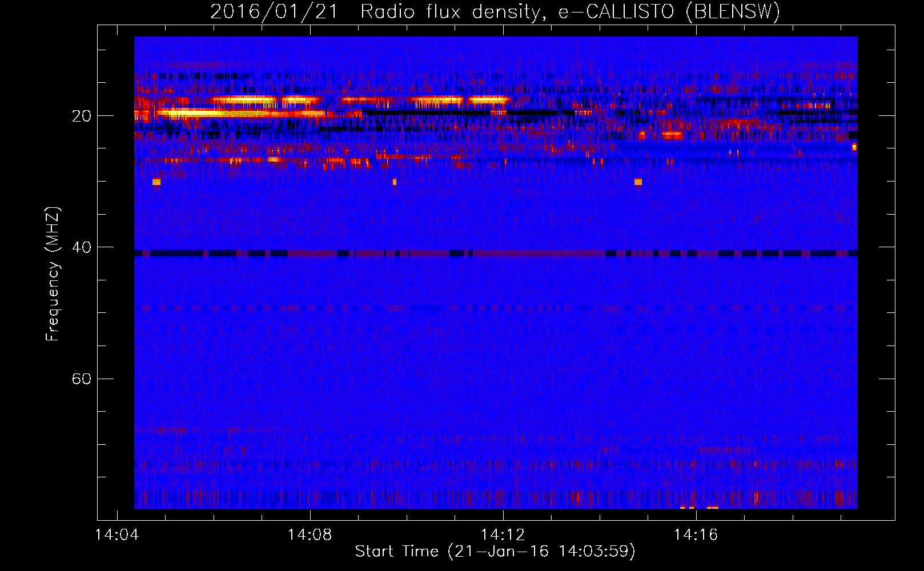Click the 14:04 time tick label

(x=117, y=535)
